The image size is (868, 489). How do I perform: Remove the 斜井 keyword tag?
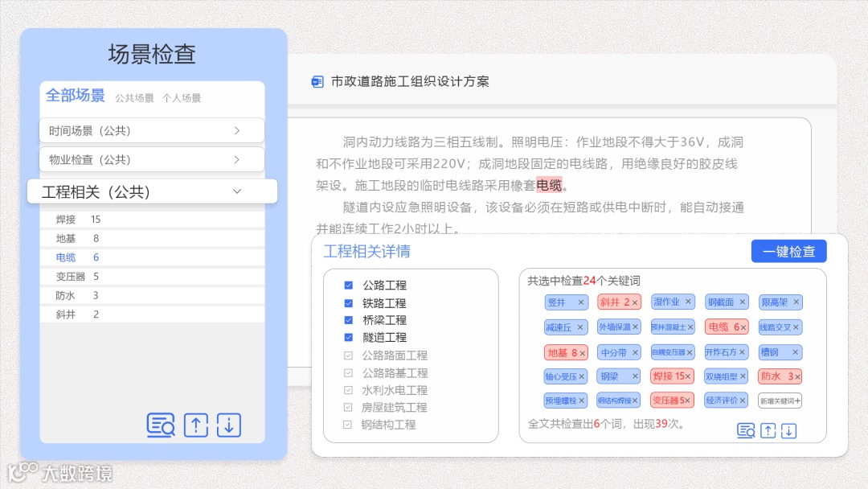(x=635, y=302)
